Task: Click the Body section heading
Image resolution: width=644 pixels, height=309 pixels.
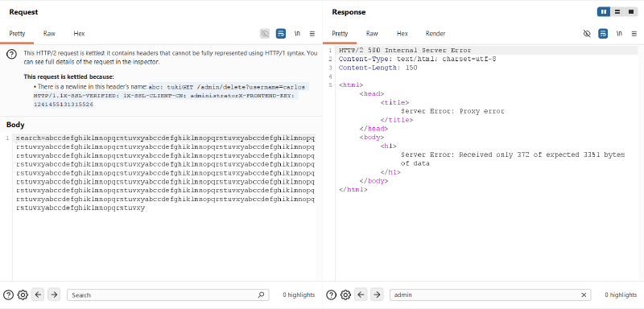Action: [x=15, y=125]
